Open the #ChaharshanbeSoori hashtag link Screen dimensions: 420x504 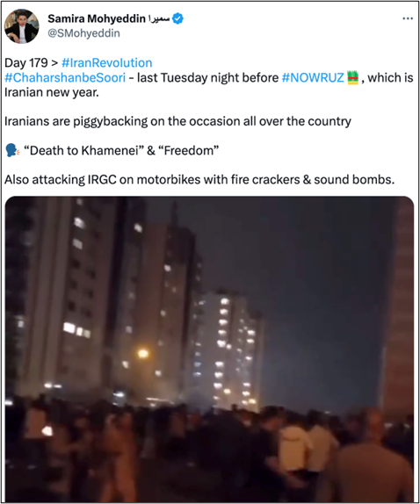[65, 77]
